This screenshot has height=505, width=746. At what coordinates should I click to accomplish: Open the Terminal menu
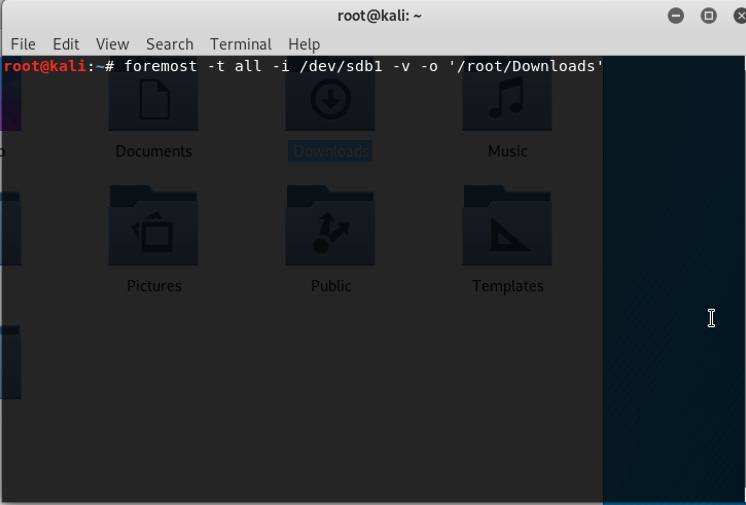point(241,44)
